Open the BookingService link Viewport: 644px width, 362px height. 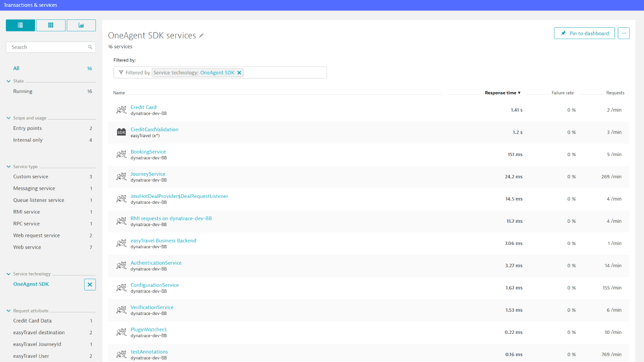click(x=148, y=152)
